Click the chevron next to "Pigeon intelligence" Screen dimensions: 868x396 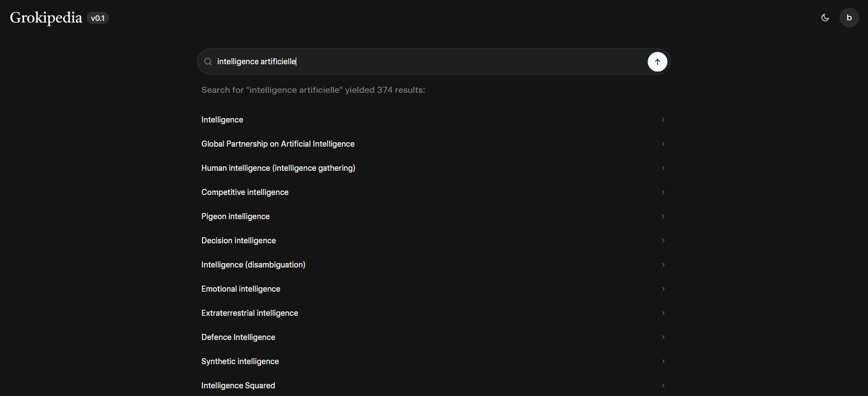point(663,216)
